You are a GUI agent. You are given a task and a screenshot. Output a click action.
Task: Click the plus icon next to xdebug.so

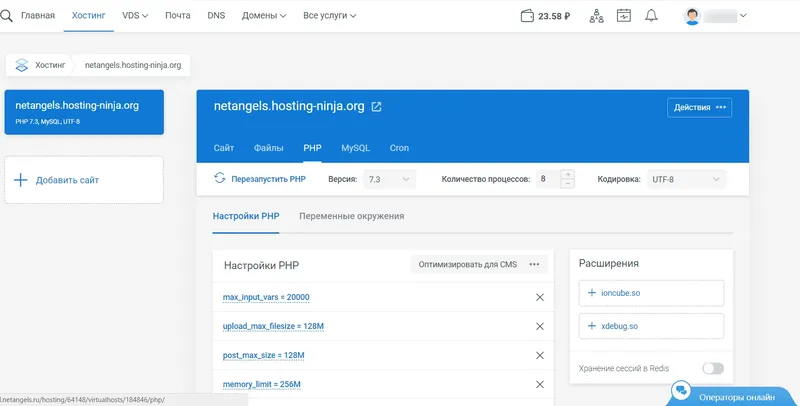pos(592,326)
